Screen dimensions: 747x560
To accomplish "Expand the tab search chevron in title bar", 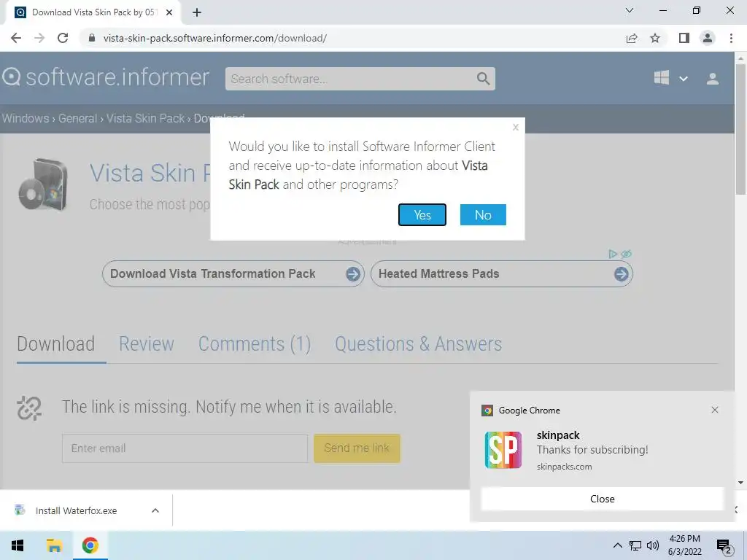I will pyautogui.click(x=630, y=10).
